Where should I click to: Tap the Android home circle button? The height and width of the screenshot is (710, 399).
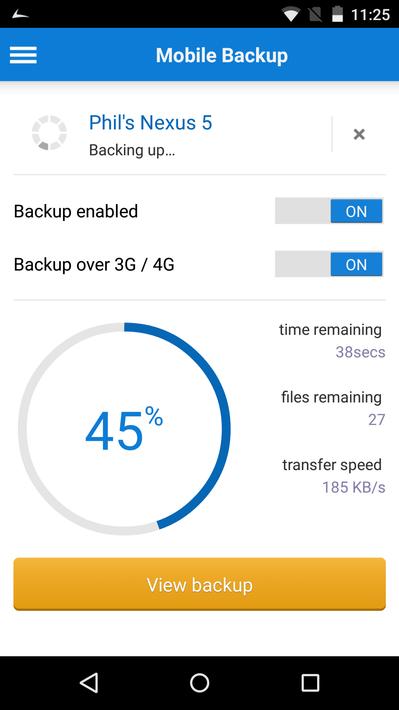(x=200, y=683)
